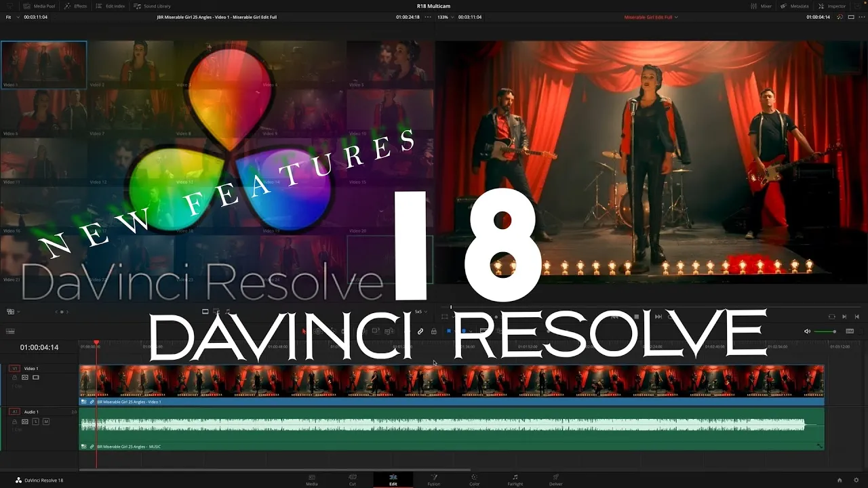The height and width of the screenshot is (488, 868).
Task: Disable the Video 1 track
Action: tap(36, 378)
